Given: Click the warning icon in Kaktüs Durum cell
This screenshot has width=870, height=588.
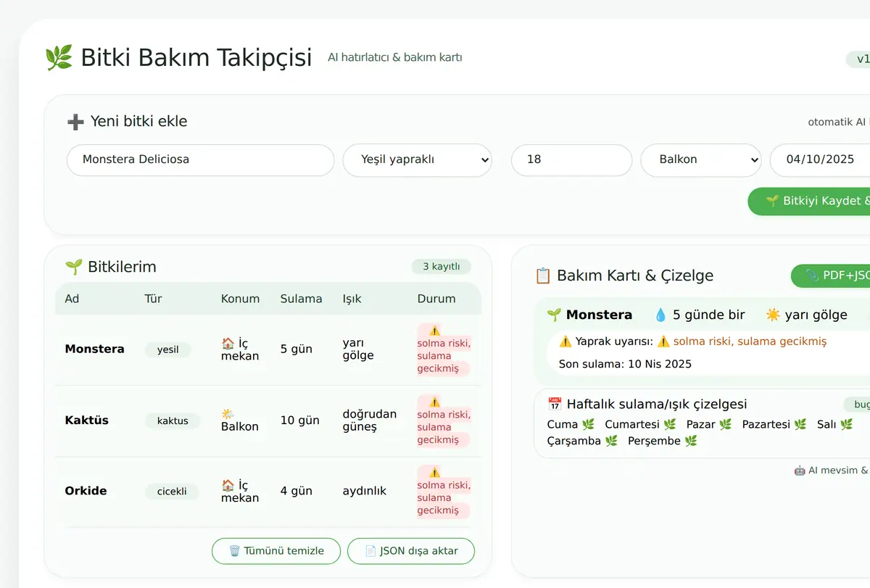Looking at the screenshot, I should 434,402.
